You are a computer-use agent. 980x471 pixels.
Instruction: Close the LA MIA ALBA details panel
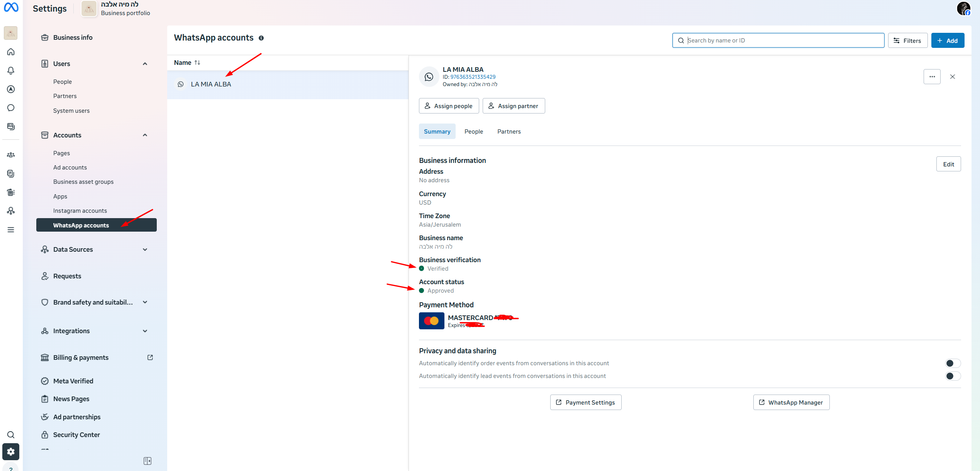953,76
